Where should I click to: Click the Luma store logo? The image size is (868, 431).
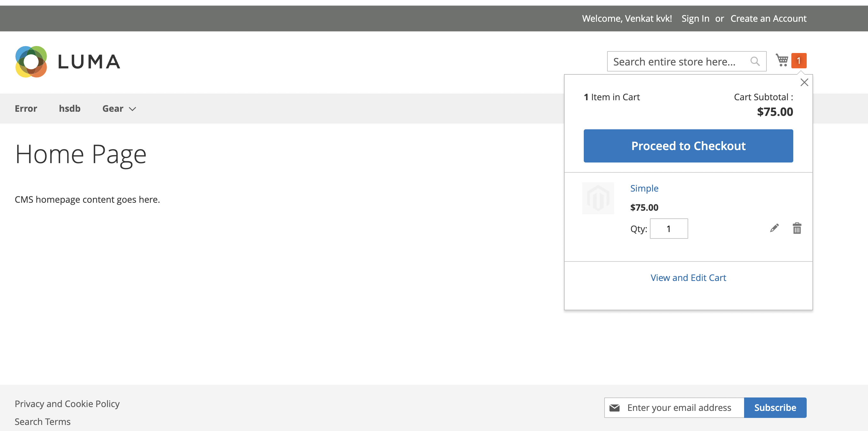pos(67,61)
